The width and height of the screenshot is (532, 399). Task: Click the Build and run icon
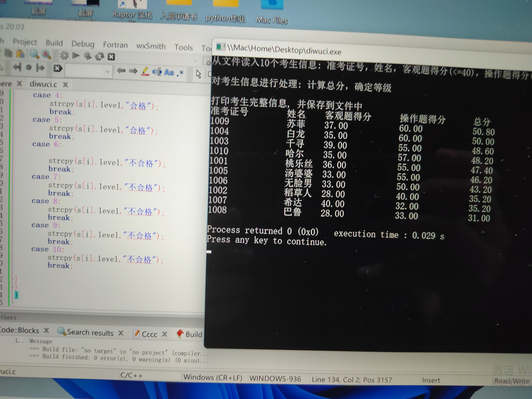click(x=87, y=56)
